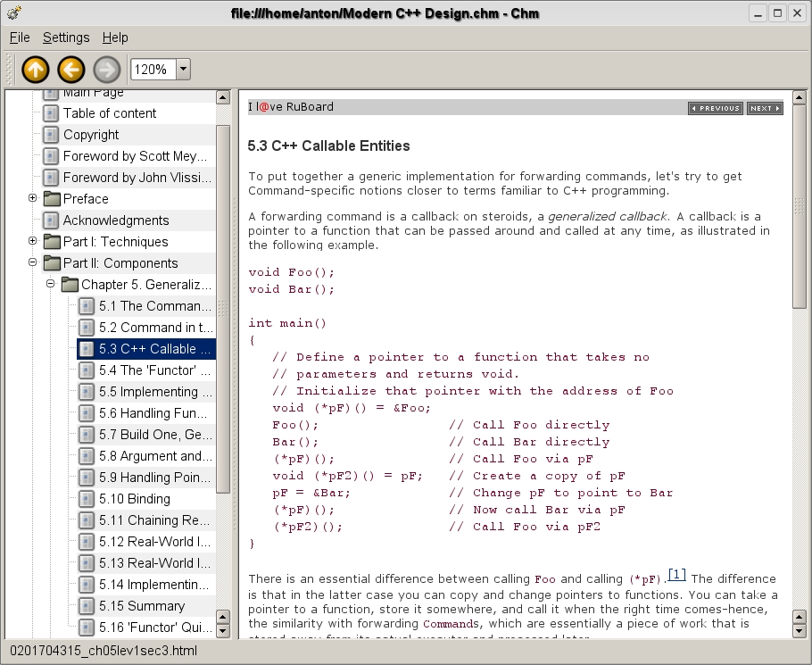
Task: Collapse the Chapter 5 tree node
Action: point(50,283)
